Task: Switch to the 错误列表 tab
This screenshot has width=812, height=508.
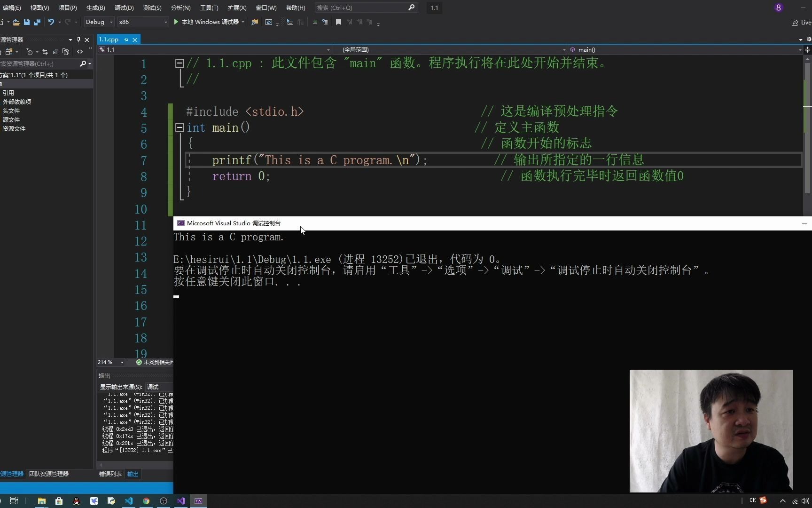Action: [109, 474]
